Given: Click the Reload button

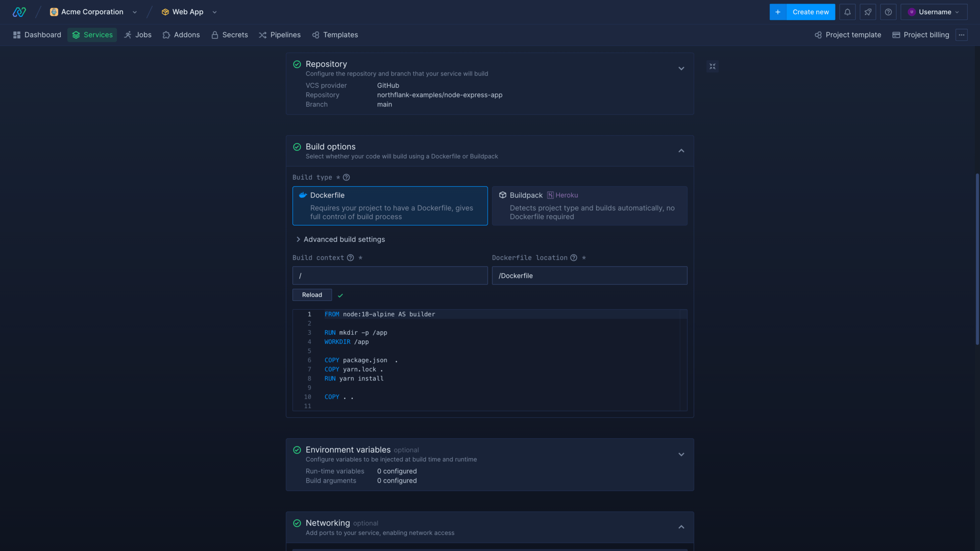Looking at the screenshot, I should (311, 295).
